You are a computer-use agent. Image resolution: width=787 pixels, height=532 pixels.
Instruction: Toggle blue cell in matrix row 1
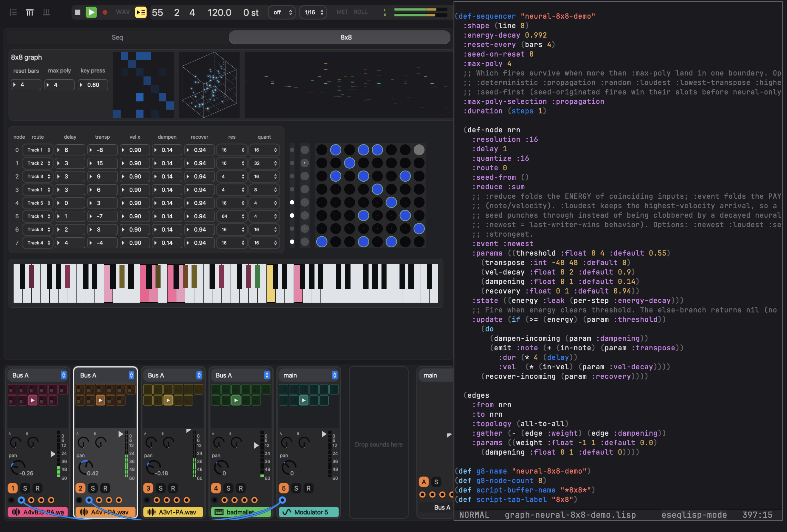(350, 163)
